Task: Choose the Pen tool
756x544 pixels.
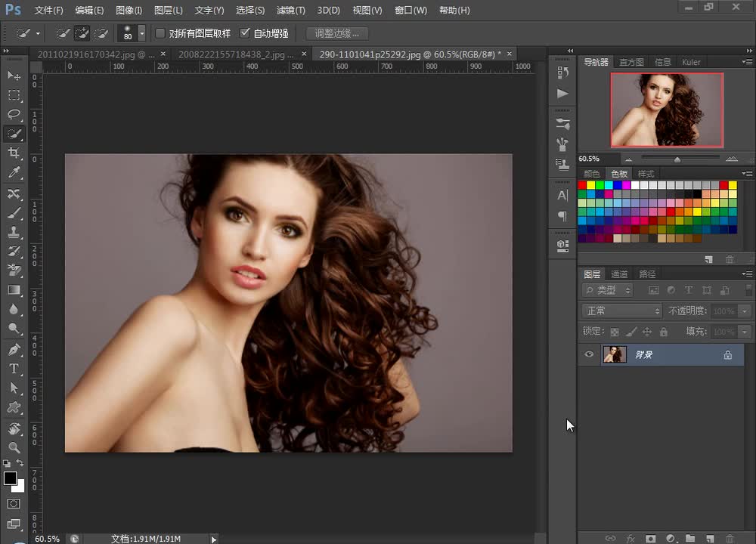Action: [14, 350]
